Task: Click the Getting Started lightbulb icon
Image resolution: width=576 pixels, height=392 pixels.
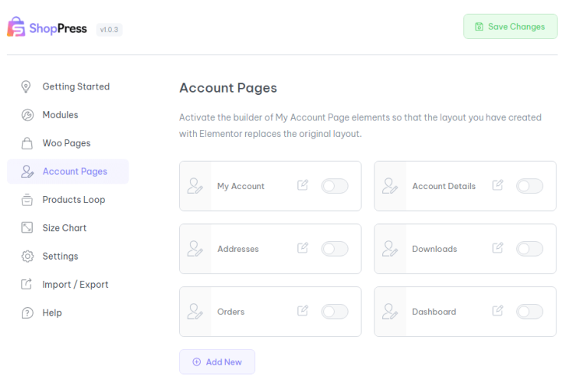Action: [26, 86]
